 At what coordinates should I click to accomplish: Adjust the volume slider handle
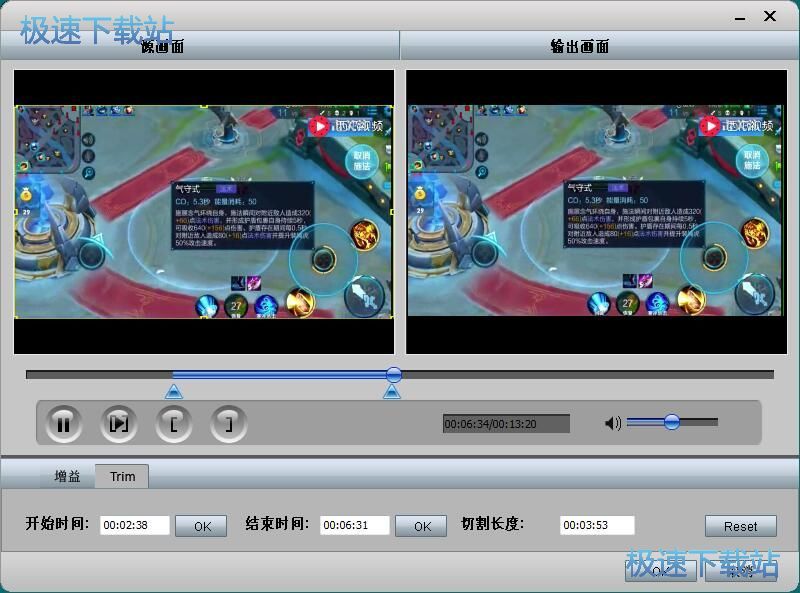(672, 422)
